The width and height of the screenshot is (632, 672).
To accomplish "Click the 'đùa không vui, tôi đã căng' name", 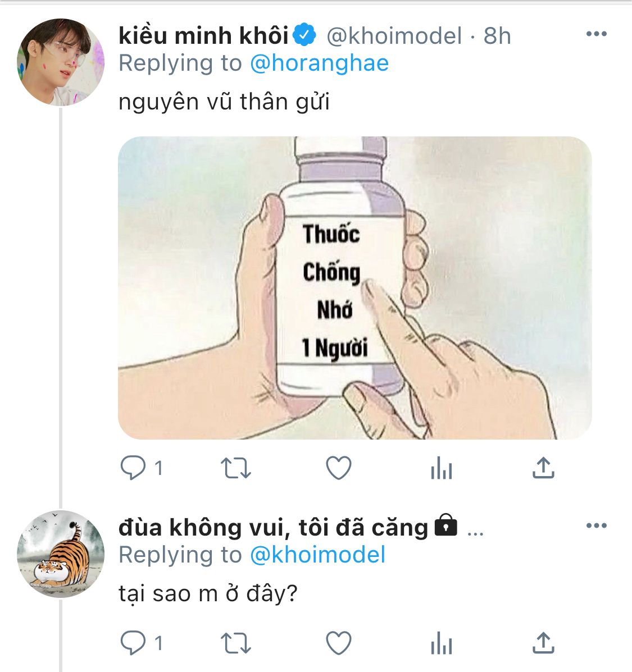I will pyautogui.click(x=274, y=527).
